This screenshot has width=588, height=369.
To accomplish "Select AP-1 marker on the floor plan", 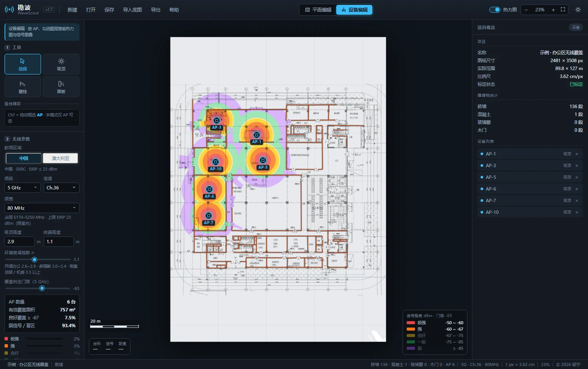I will [257, 135].
